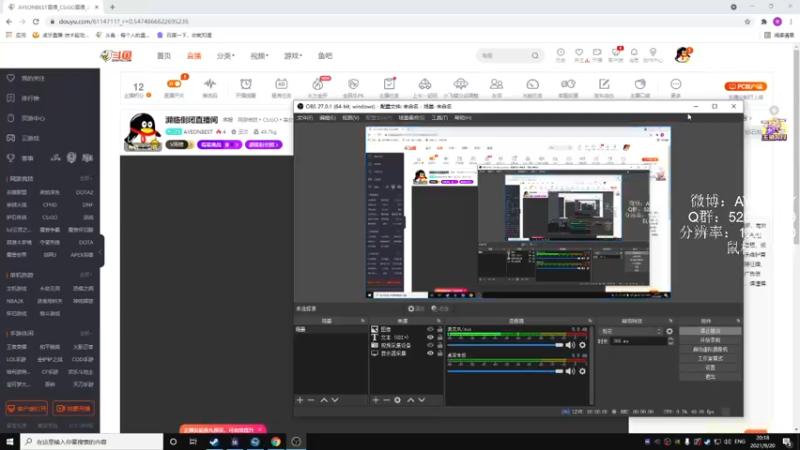Open the pencil edit post icon
The width and height of the screenshot is (800, 450).
[x=604, y=84]
